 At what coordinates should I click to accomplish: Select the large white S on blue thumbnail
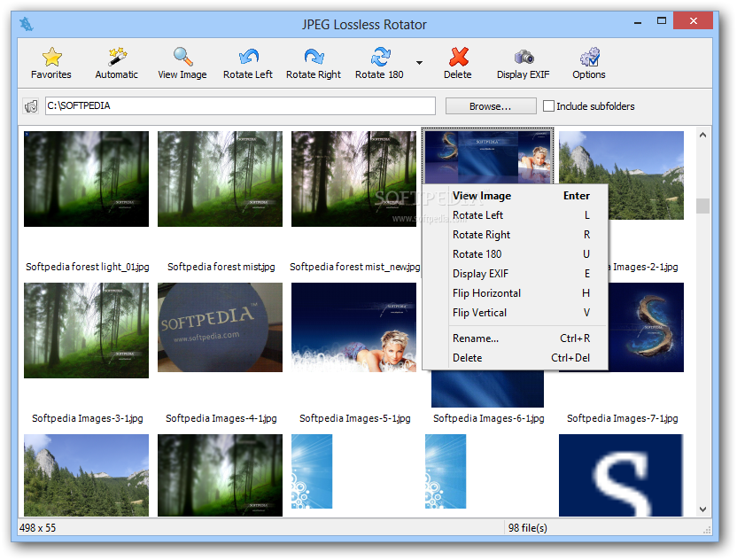coord(621,475)
